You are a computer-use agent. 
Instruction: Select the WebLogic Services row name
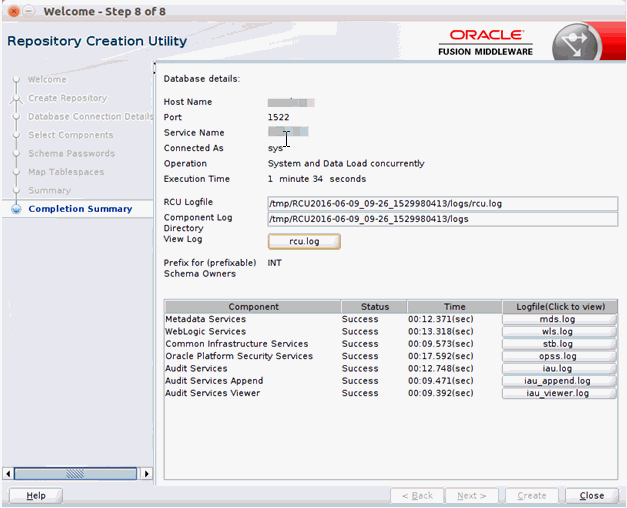point(206,332)
